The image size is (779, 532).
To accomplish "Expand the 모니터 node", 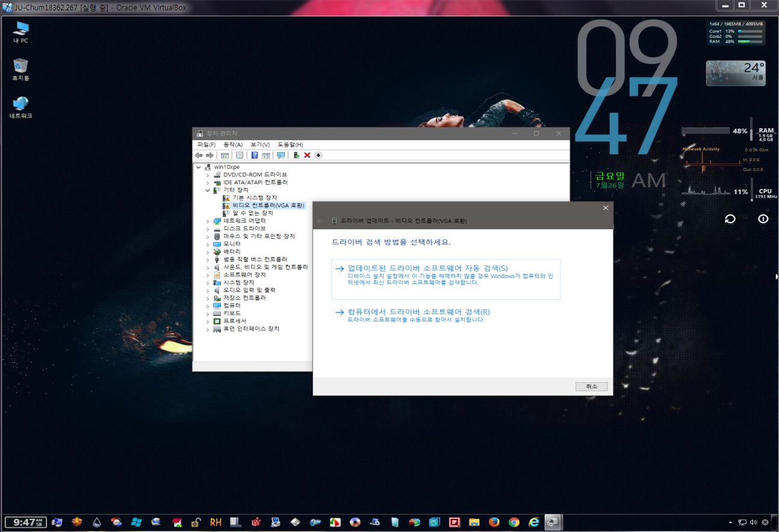I will point(208,244).
